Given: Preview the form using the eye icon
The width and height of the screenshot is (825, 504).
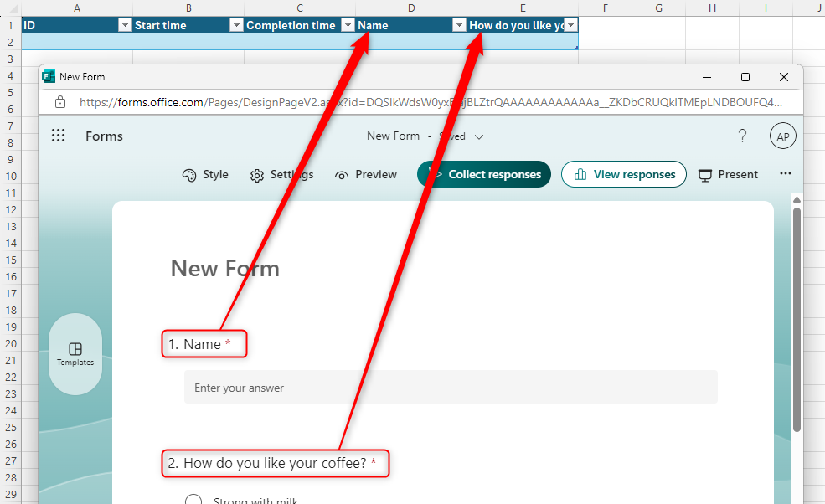Looking at the screenshot, I should (365, 174).
